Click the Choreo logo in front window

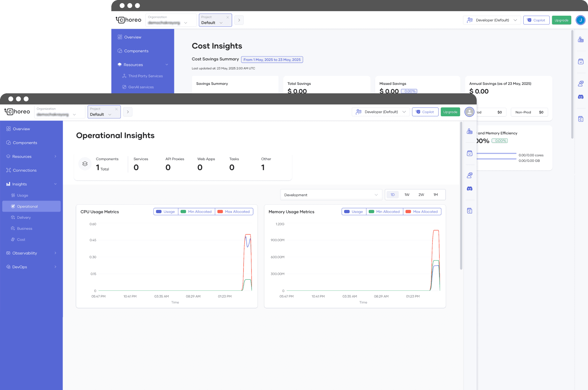17,112
